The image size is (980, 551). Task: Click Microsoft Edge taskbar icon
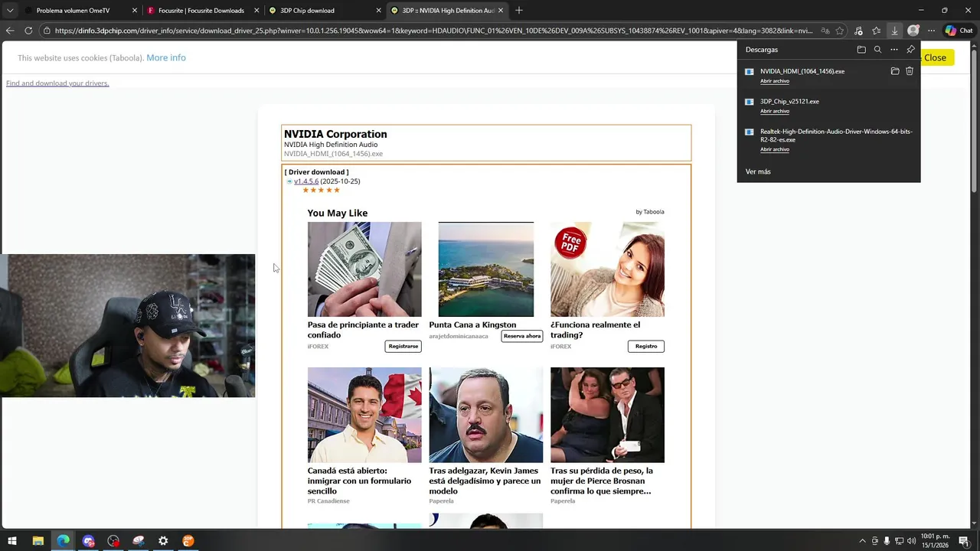(63, 541)
